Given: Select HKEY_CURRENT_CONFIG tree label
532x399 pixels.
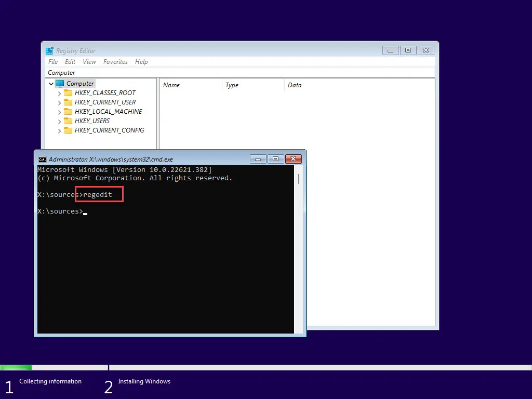Looking at the screenshot, I should click(x=109, y=130).
